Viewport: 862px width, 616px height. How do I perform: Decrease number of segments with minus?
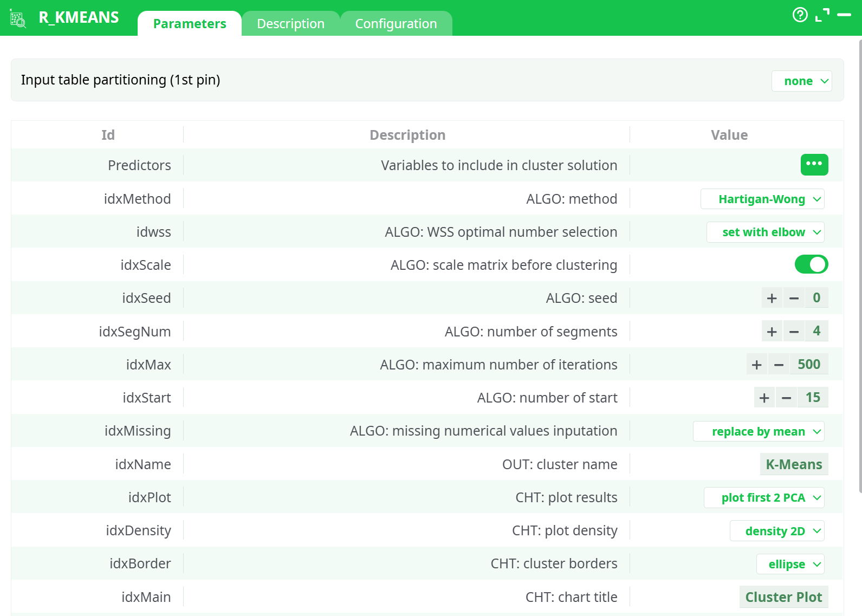click(794, 332)
